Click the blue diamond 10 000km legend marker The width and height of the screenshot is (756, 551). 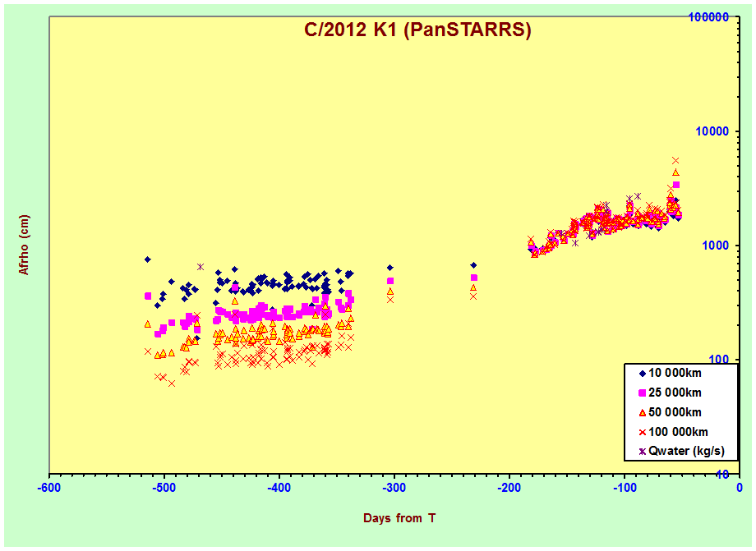642,374
